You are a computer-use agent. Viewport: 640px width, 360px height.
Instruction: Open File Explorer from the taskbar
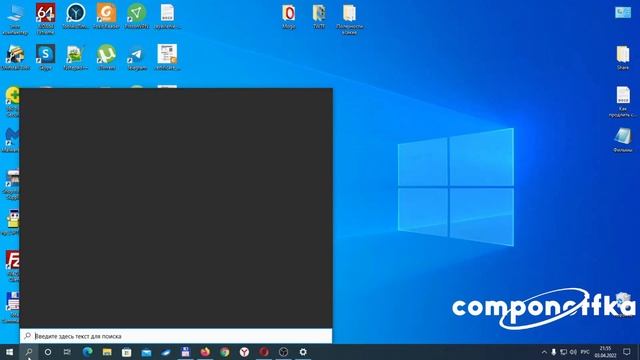tap(107, 352)
